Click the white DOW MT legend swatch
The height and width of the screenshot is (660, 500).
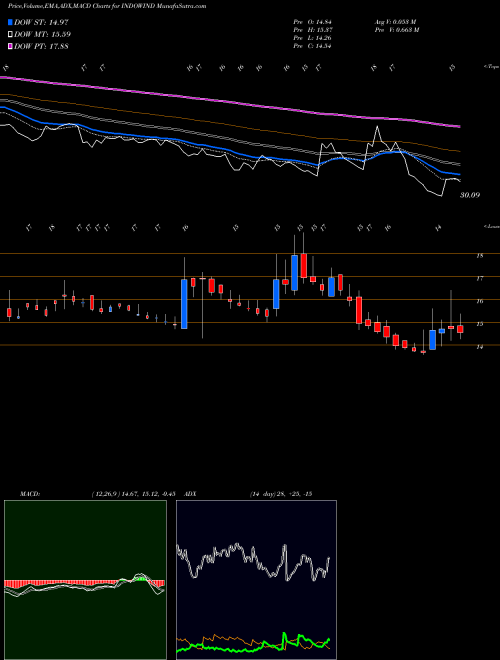pyautogui.click(x=11, y=34)
